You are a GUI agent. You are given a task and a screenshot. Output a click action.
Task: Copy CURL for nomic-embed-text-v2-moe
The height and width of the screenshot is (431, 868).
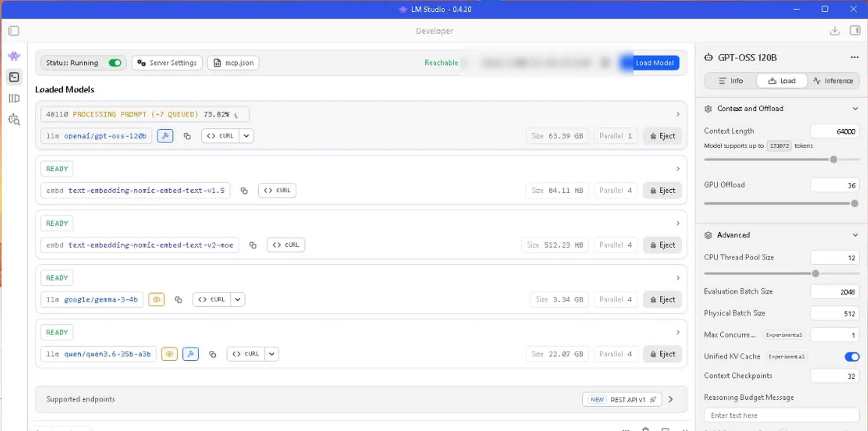[x=286, y=245]
